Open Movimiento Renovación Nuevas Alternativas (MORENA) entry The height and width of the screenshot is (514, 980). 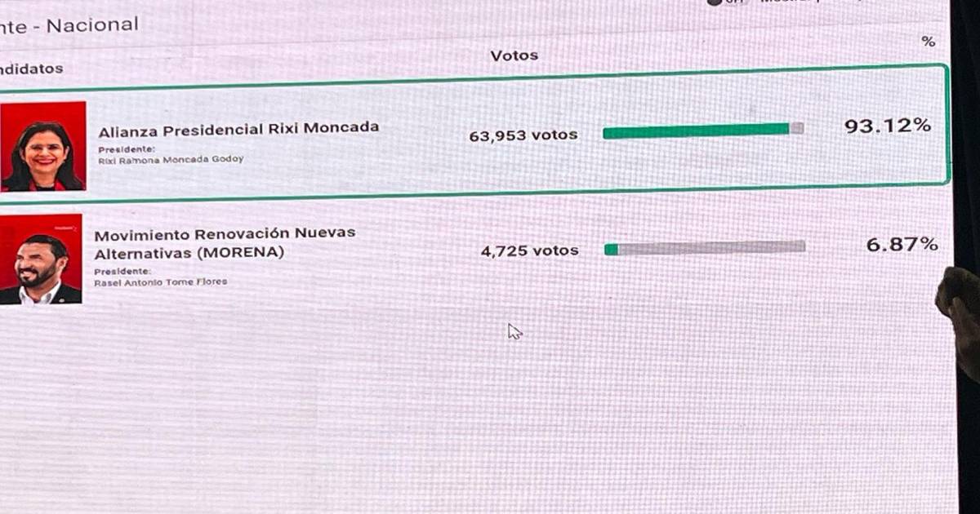point(225,242)
